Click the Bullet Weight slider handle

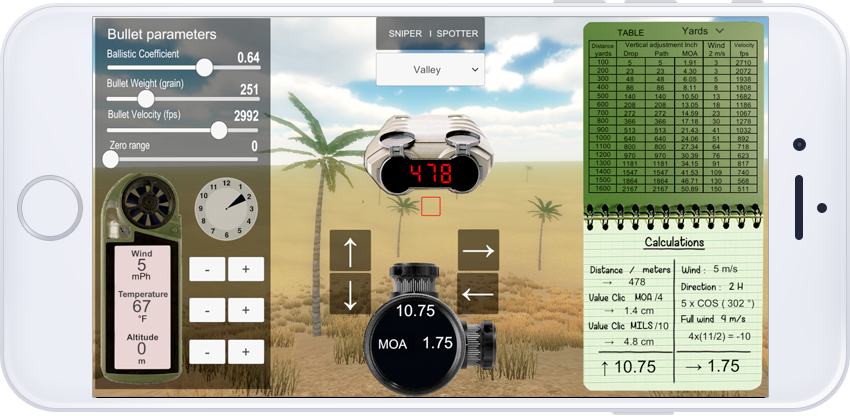point(146,99)
